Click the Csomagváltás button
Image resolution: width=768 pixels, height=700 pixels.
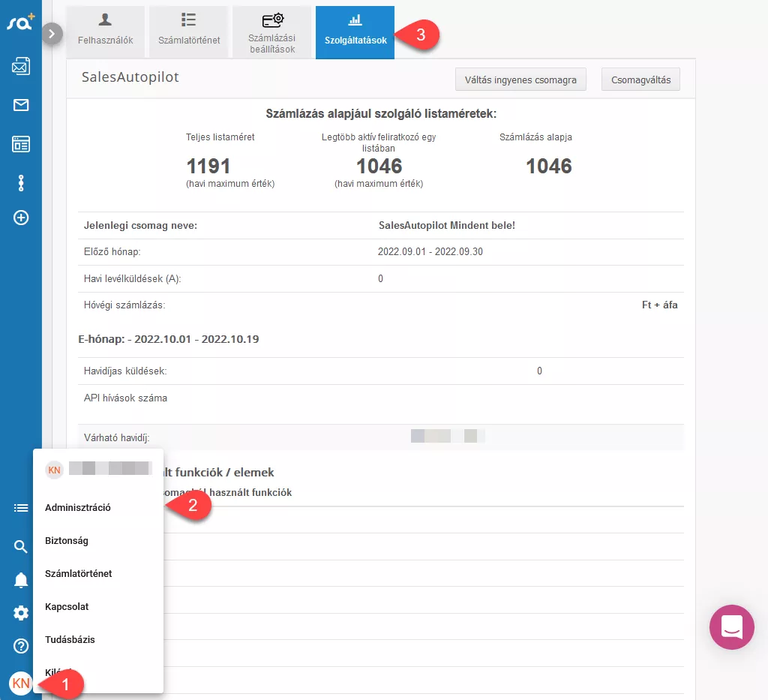640,80
